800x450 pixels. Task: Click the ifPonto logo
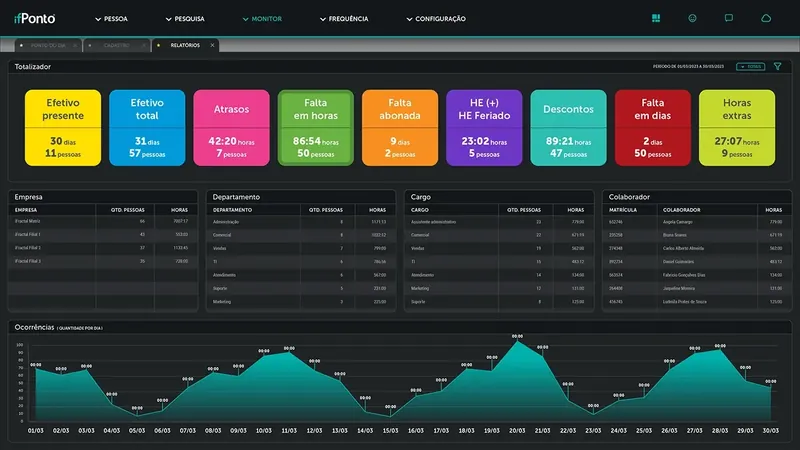coord(35,19)
